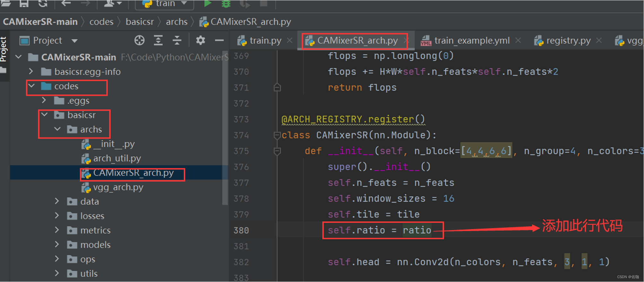The image size is (644, 282).
Task: Toggle fold marker for class CAMixerSR
Action: pos(277,135)
